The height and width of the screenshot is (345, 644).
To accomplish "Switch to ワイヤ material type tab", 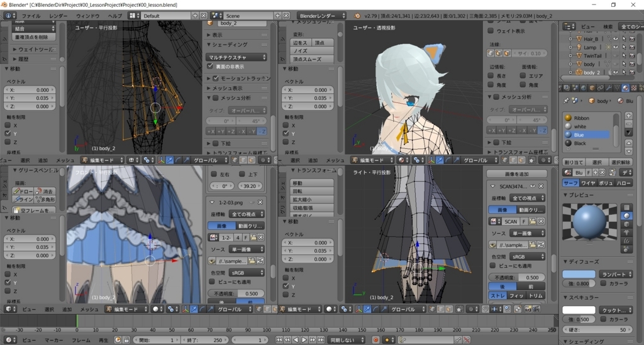I will coord(588,183).
